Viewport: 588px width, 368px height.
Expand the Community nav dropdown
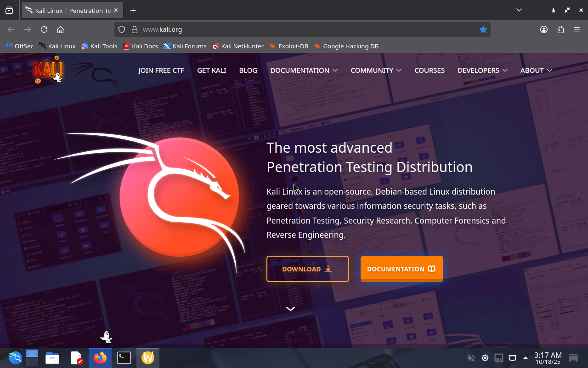click(376, 70)
